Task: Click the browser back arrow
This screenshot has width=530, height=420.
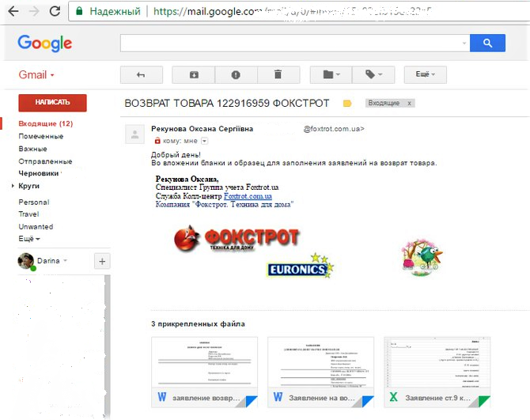Action: click(12, 12)
